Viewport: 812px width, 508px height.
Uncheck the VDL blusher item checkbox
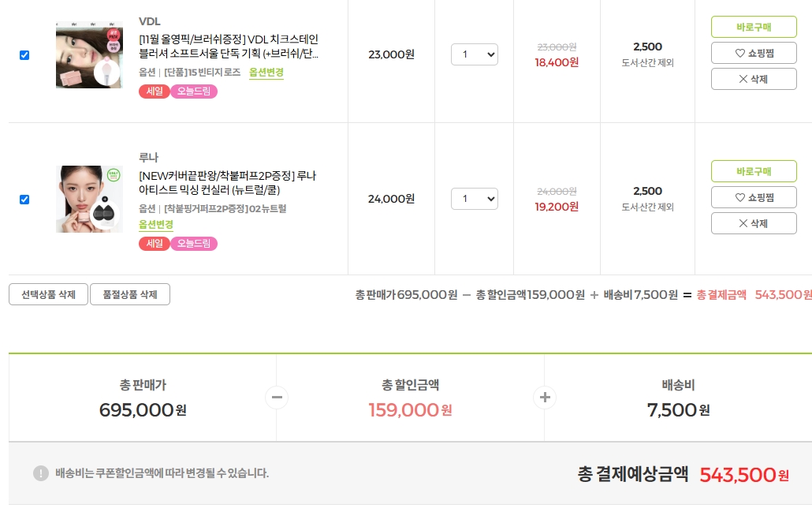pos(24,55)
